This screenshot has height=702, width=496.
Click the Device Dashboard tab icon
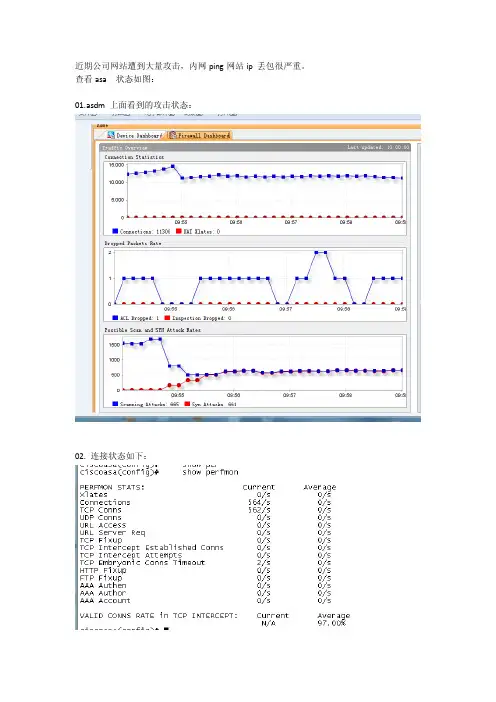click(x=111, y=135)
